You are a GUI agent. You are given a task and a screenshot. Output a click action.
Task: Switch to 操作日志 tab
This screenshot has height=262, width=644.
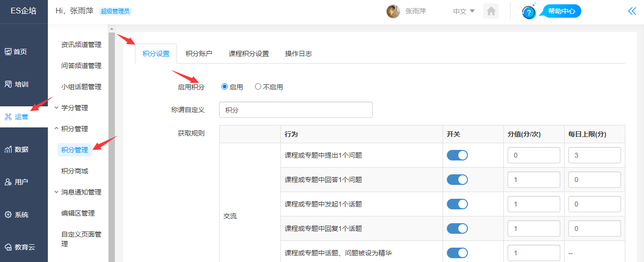299,54
